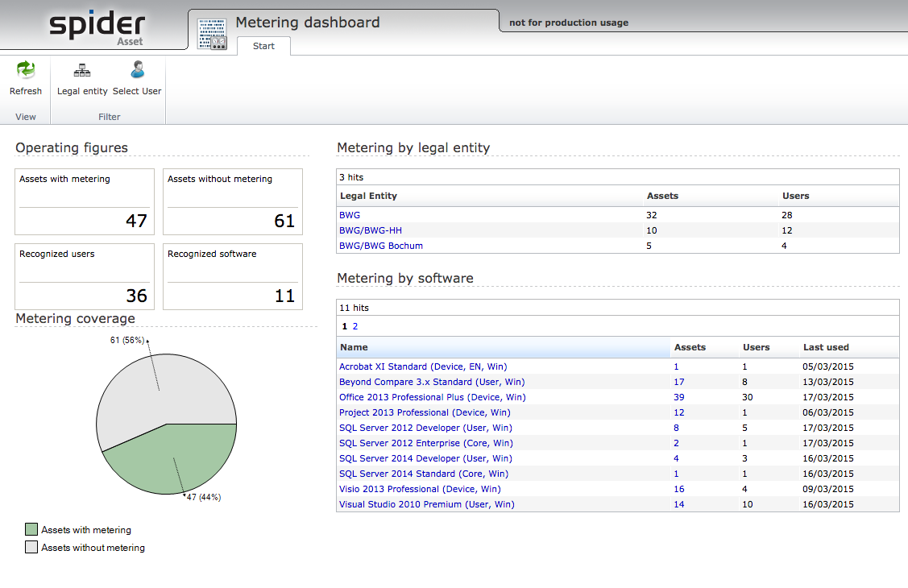Click the Spider Asset logo
The image size is (908, 588).
pos(97,27)
